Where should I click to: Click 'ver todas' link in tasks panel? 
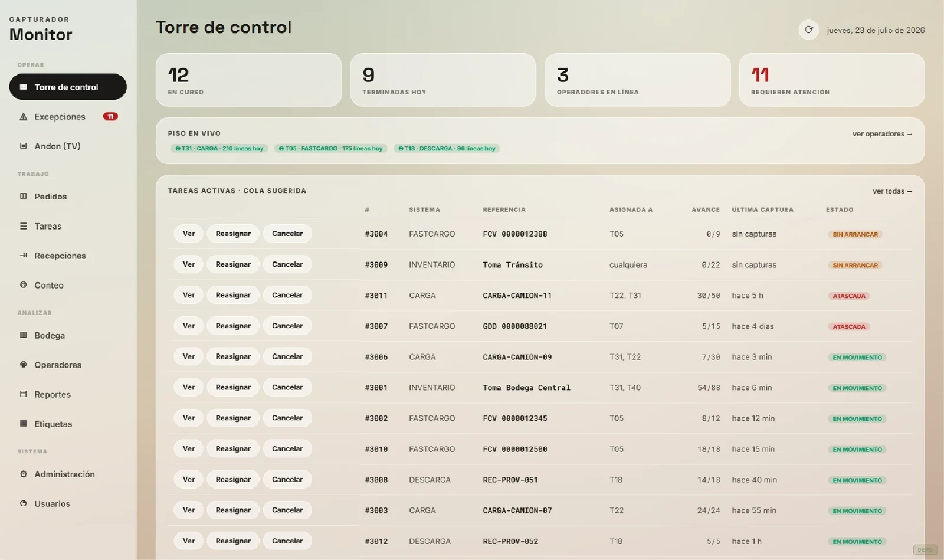(x=892, y=191)
